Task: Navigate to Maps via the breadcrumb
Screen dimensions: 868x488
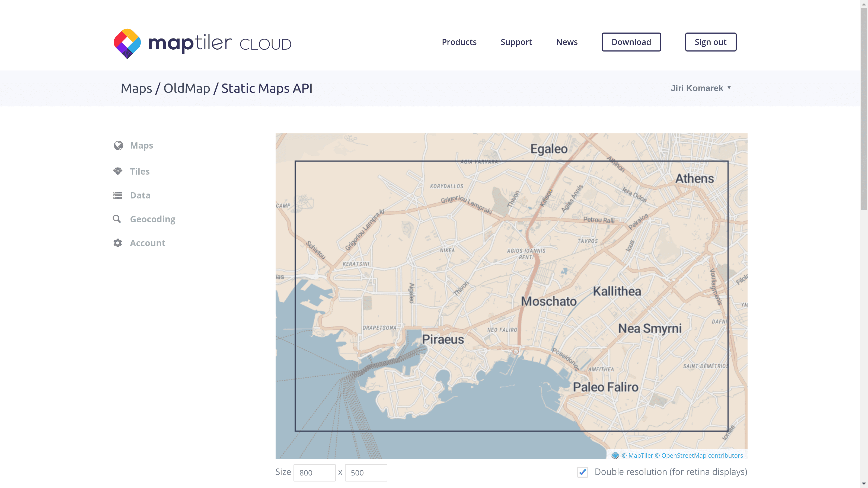Action: click(137, 88)
